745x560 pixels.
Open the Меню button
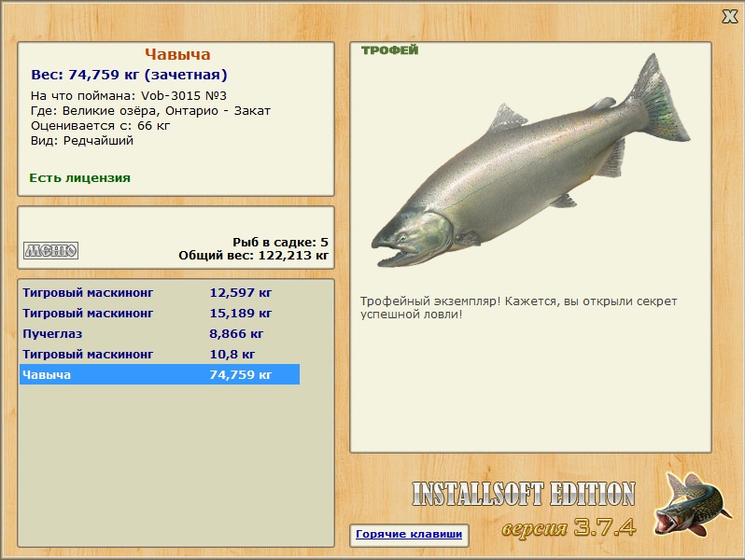(x=50, y=250)
